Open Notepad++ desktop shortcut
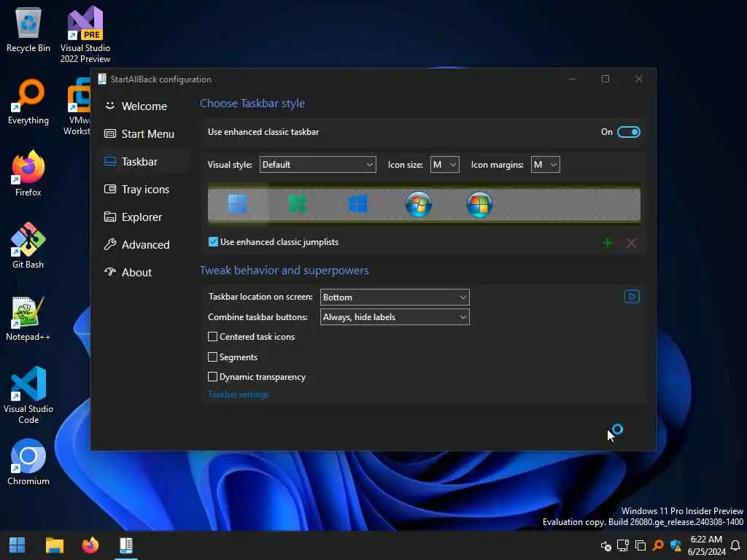Viewport: 747px width, 560px height. 28,318
